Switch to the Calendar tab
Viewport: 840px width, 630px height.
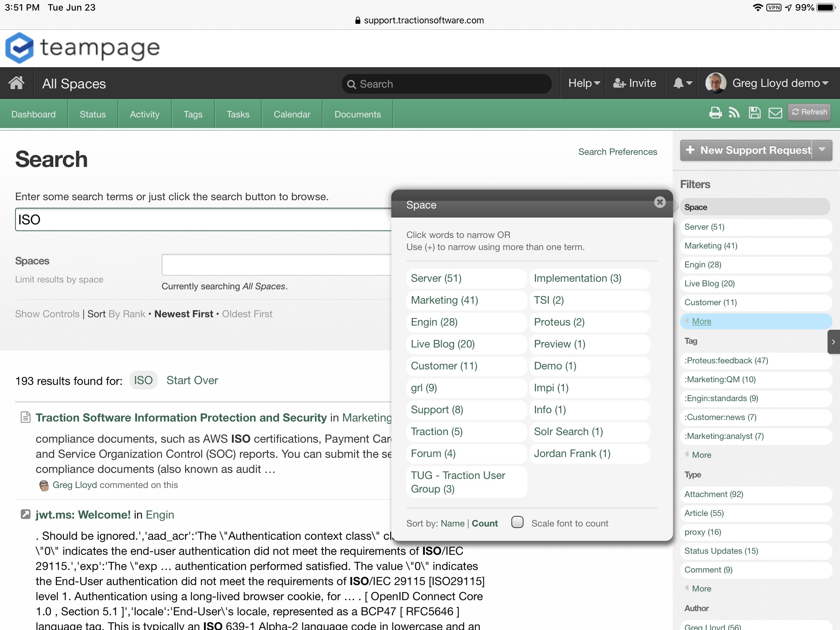[292, 114]
